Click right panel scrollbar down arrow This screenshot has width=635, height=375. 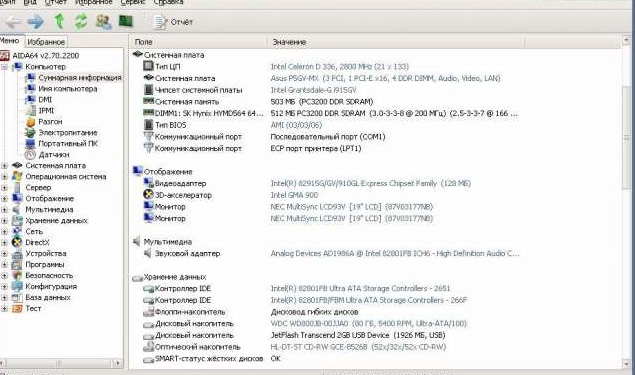[626, 364]
